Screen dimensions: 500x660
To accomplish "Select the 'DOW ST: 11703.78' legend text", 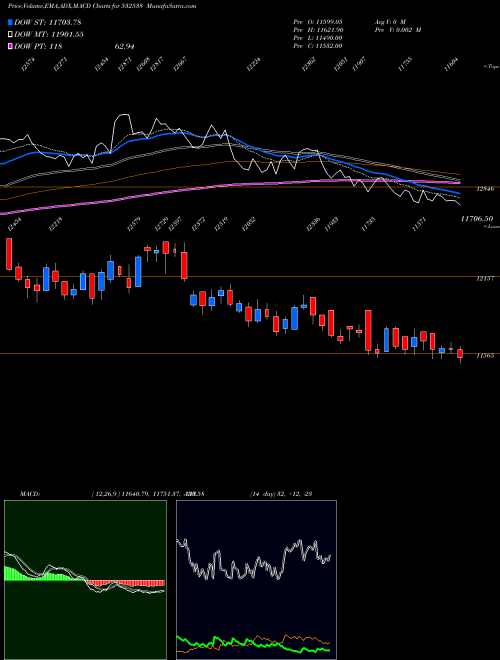I will [x=48, y=22].
